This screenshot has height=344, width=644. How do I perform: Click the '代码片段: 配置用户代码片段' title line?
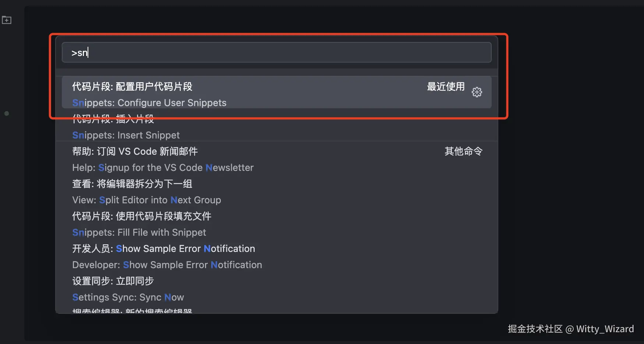tap(132, 87)
